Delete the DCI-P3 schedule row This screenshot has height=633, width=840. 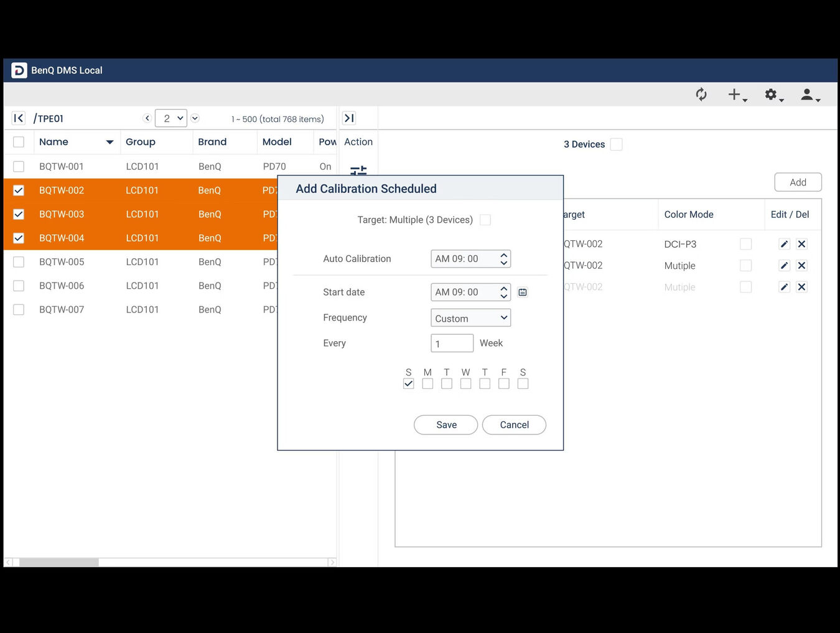click(801, 244)
